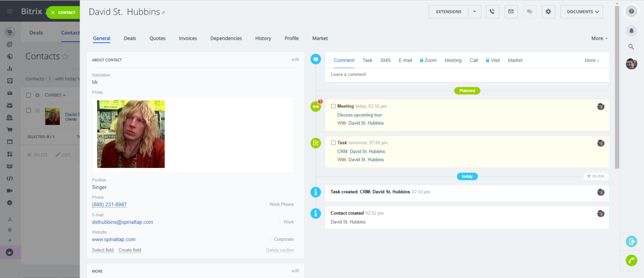Open the notifications bell icon

pyautogui.click(x=631, y=30)
